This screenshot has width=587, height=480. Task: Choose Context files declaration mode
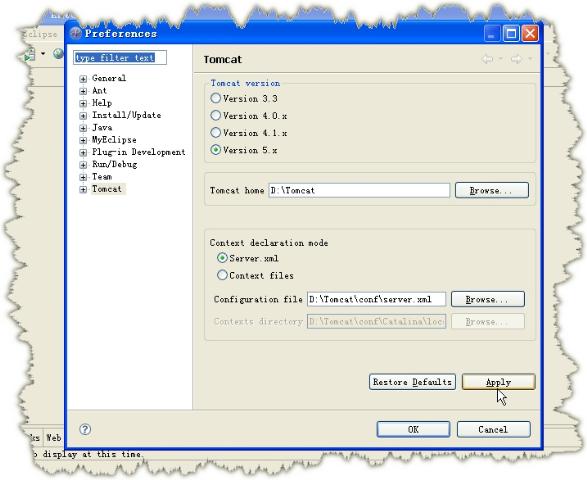(x=222, y=275)
